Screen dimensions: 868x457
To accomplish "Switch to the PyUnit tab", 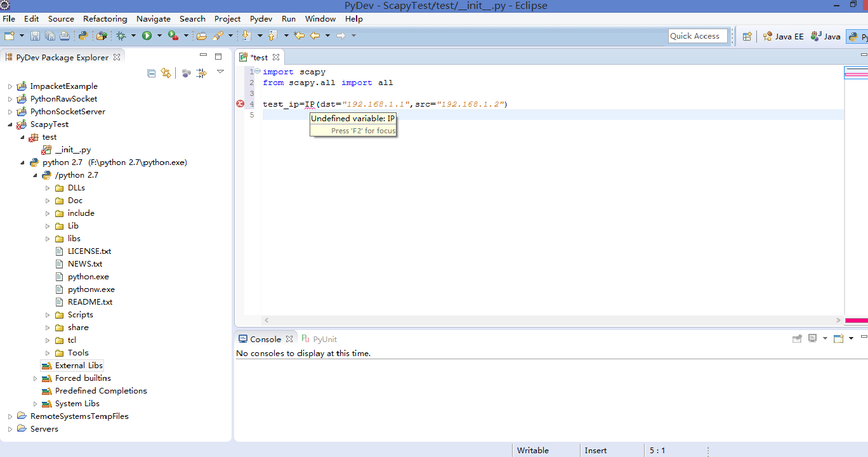I will tap(319, 339).
